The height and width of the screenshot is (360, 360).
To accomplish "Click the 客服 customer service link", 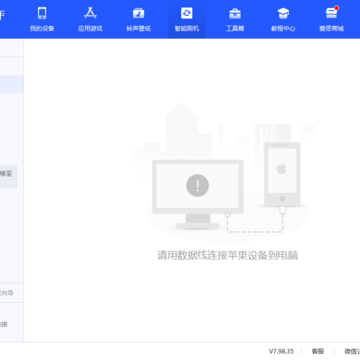I will (318, 351).
